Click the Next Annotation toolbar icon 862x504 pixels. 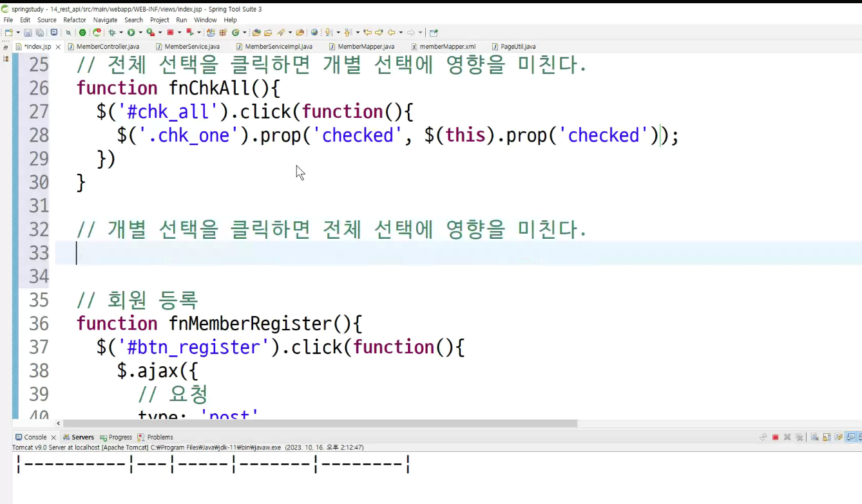[x=329, y=32]
